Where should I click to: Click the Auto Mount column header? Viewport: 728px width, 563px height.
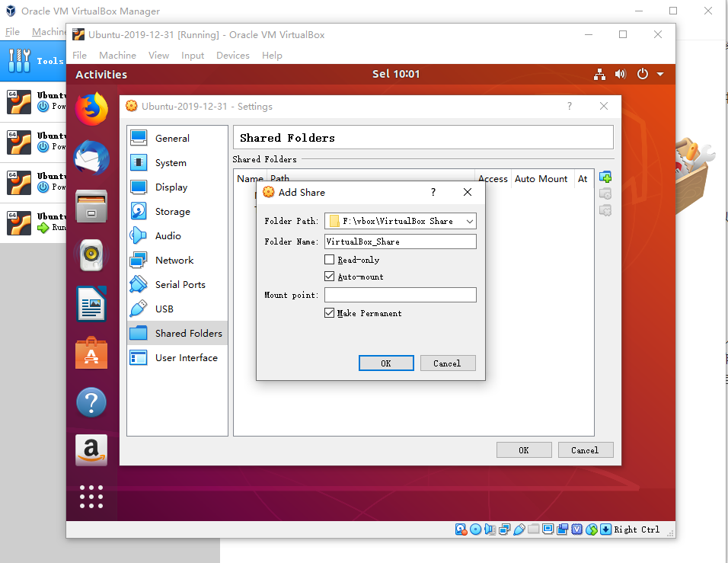[541, 179]
